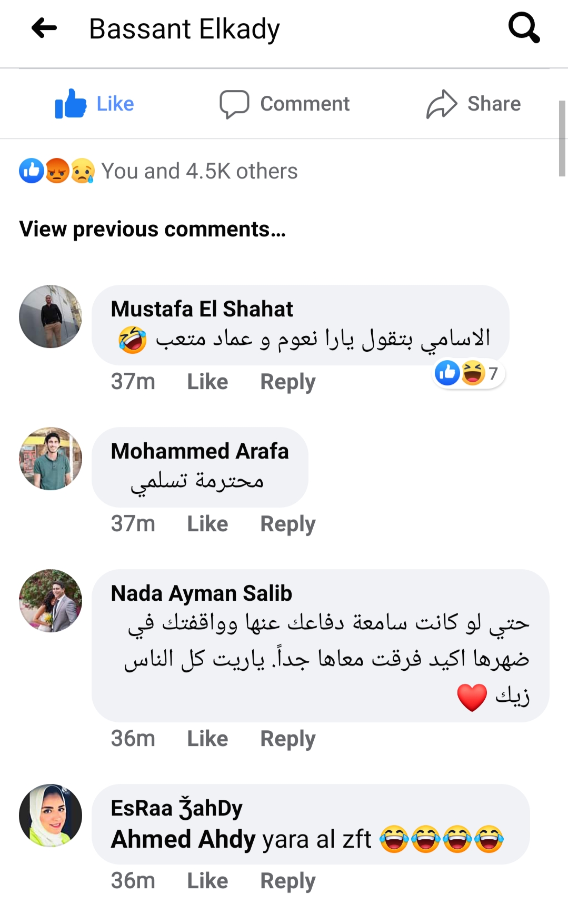Open search with the magnifier icon

(524, 28)
